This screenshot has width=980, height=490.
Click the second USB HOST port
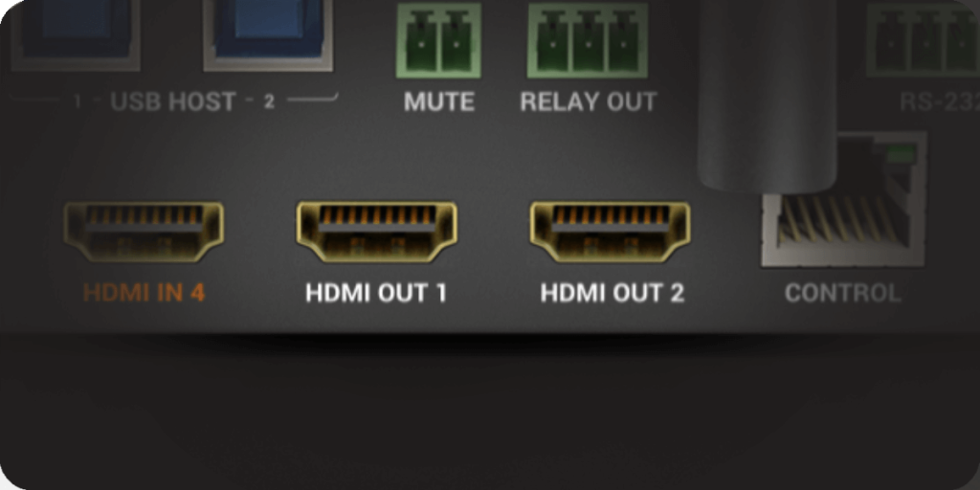coord(268,35)
